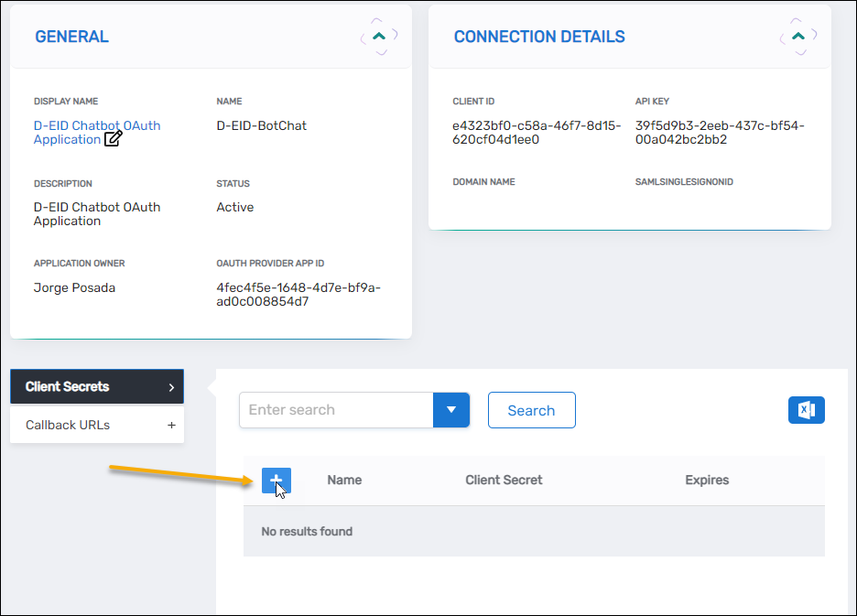Click the four-direction move icon on GENERAL card
The image size is (857, 616).
380,35
